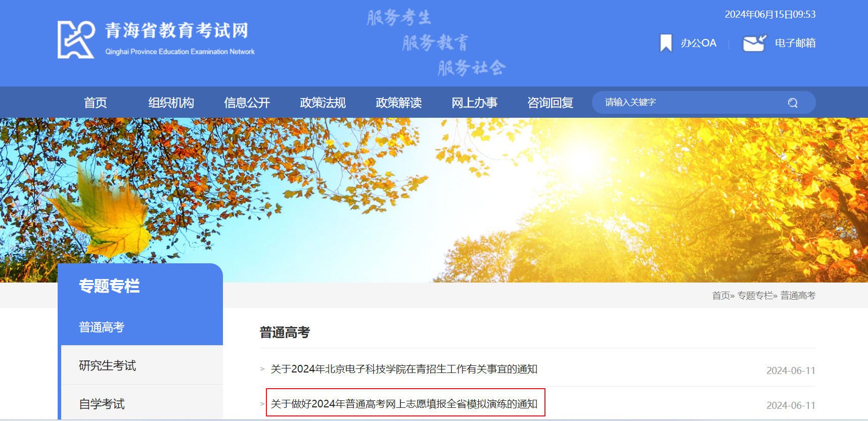This screenshot has width=868, height=421.
Task: Select the 网上办事 navigation item
Action: [475, 103]
